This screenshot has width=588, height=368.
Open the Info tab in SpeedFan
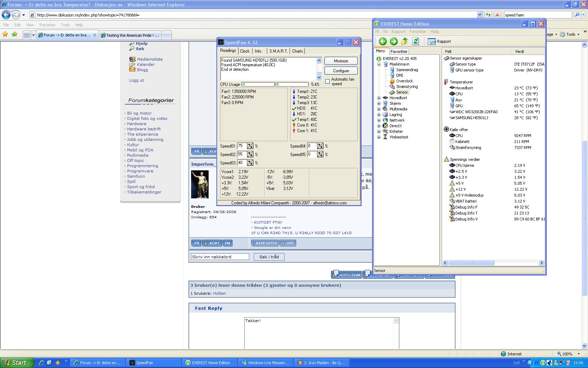pos(258,51)
